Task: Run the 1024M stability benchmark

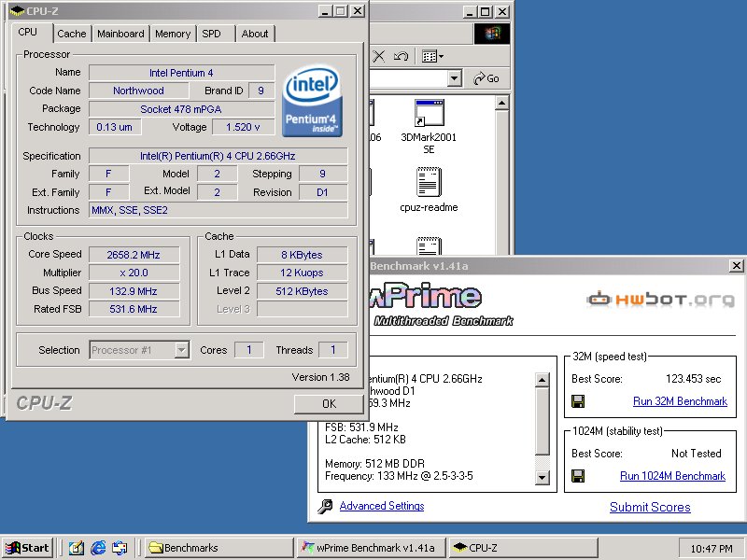Action: [x=672, y=476]
